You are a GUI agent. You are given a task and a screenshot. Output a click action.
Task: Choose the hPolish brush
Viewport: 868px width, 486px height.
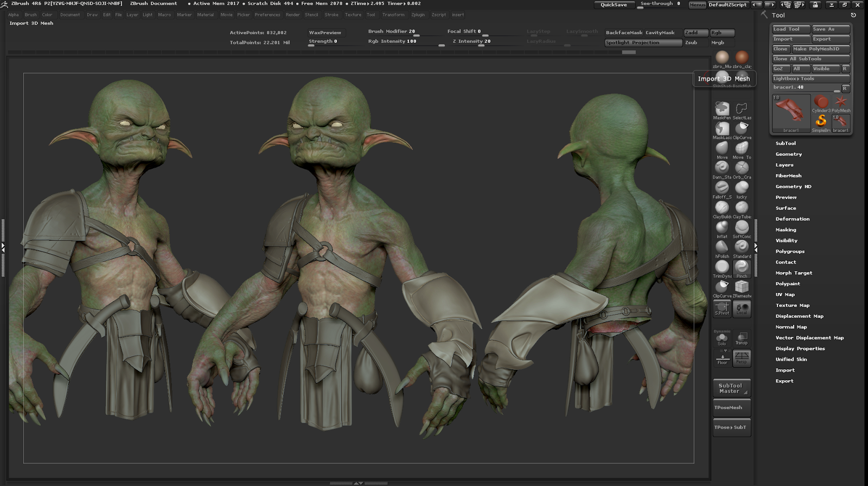tap(722, 248)
